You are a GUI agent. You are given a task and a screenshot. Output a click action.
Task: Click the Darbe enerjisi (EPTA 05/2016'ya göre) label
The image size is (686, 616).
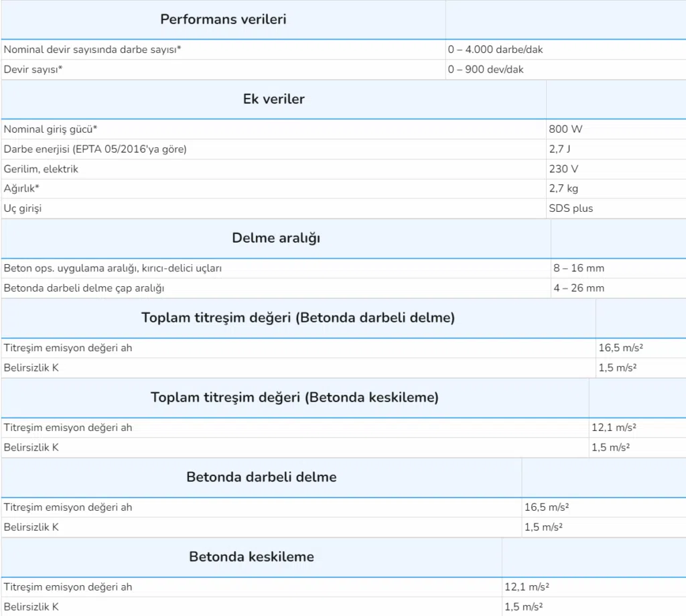click(95, 149)
